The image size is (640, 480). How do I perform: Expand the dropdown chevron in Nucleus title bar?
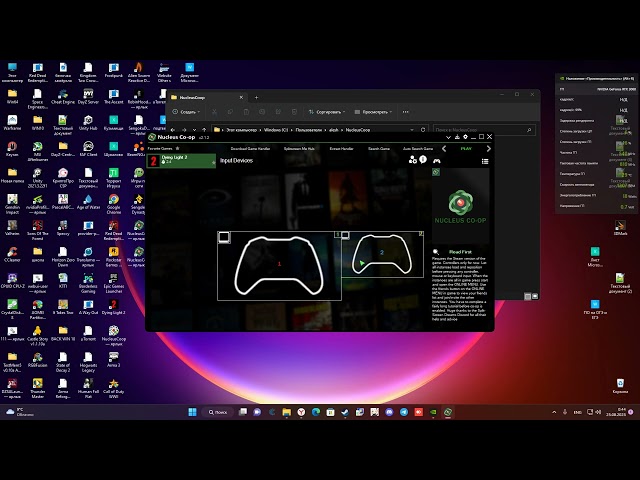(x=448, y=137)
